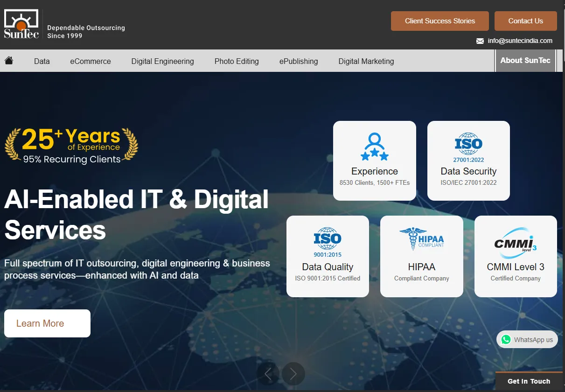Click the envelope email icon

[480, 41]
